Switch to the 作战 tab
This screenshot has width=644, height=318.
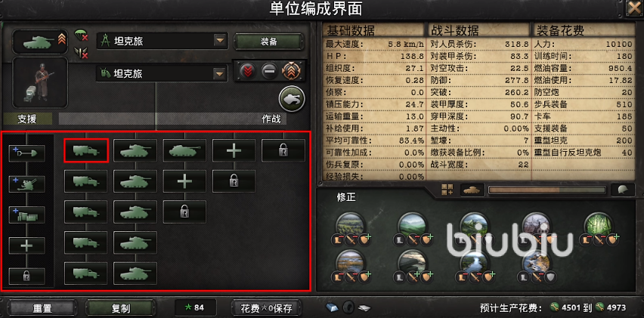coord(271,119)
